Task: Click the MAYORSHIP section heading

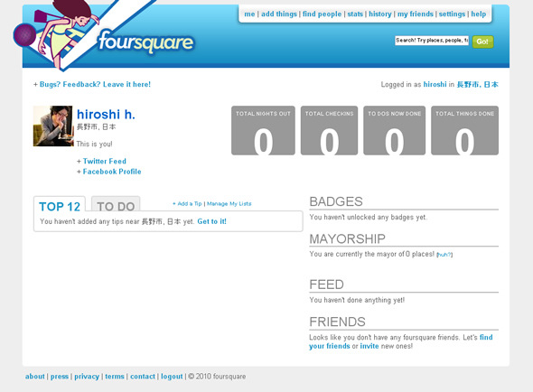Action: coord(348,238)
